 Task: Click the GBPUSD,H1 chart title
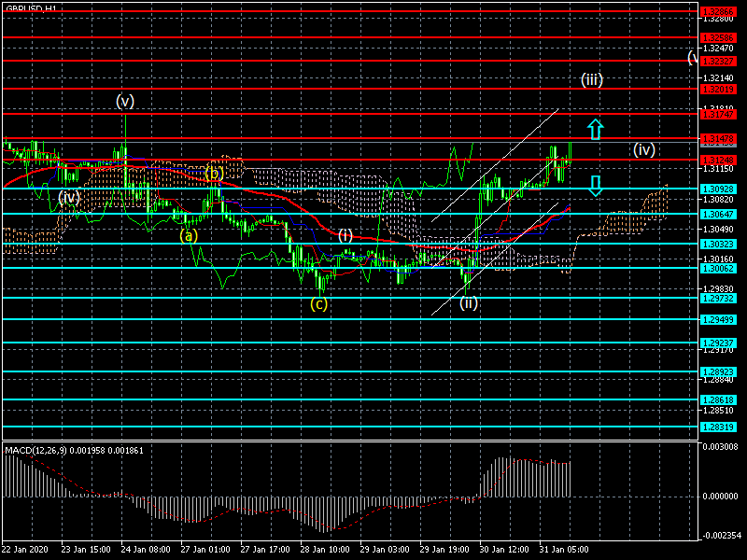[31, 8]
